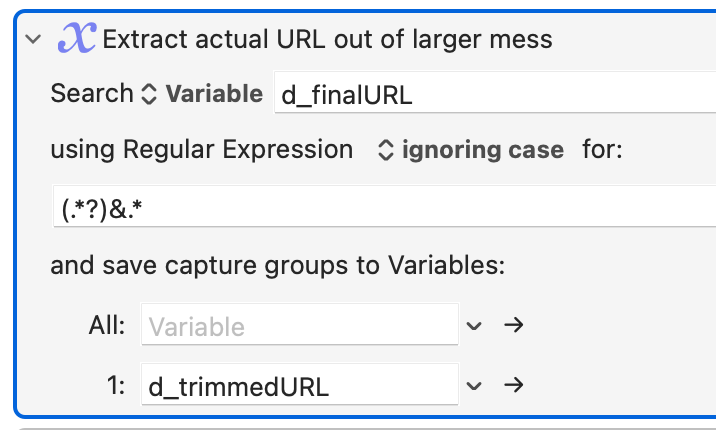Open the variable chevron beside d_trimmedURL
716x430 pixels.
(474, 386)
